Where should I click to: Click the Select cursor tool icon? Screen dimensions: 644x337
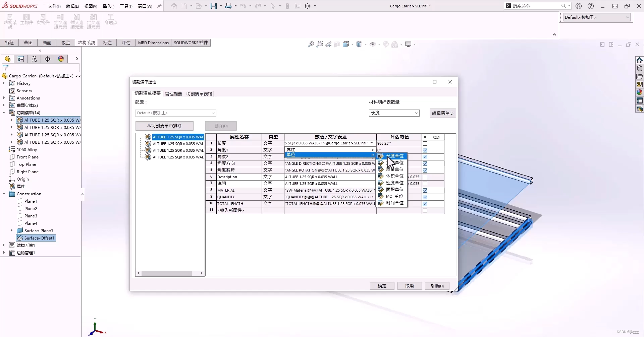coord(272,6)
